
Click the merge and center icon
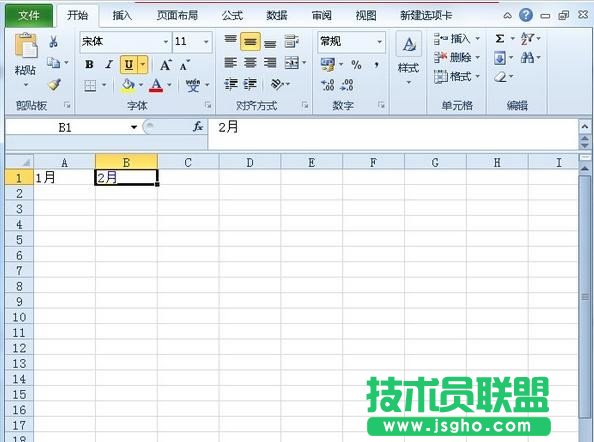pos(292,63)
